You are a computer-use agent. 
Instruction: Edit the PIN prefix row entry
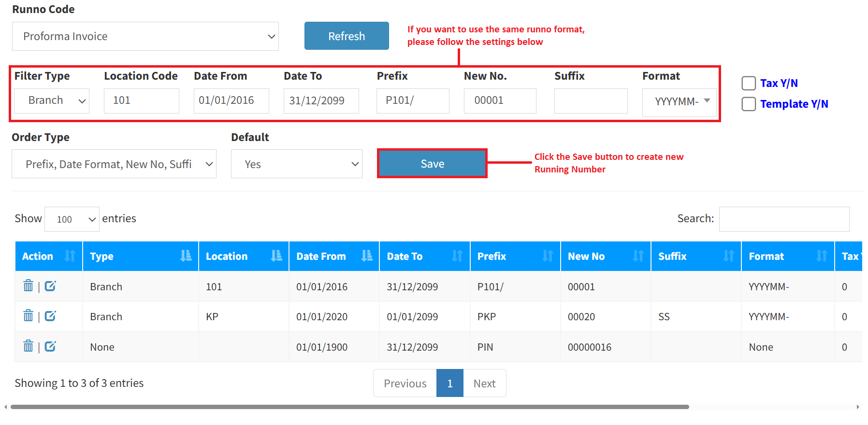(x=50, y=346)
